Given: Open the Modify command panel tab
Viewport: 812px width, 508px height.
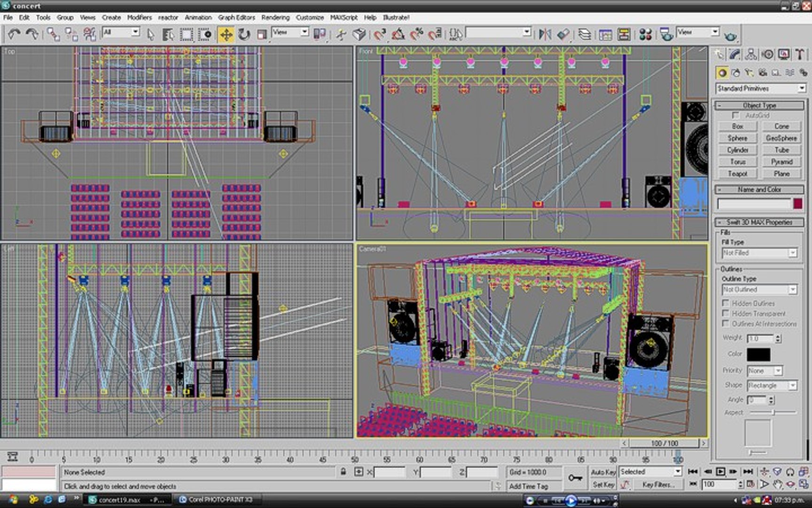Looking at the screenshot, I should 735,55.
